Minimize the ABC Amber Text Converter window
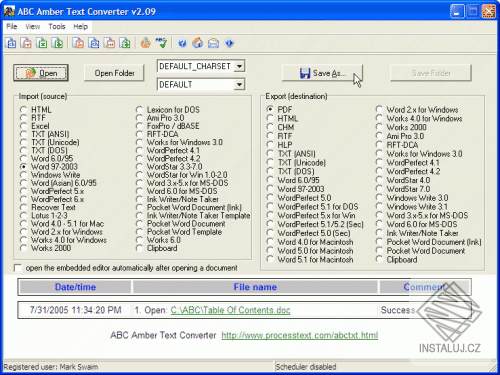The height and width of the screenshot is (375, 500). click(457, 12)
